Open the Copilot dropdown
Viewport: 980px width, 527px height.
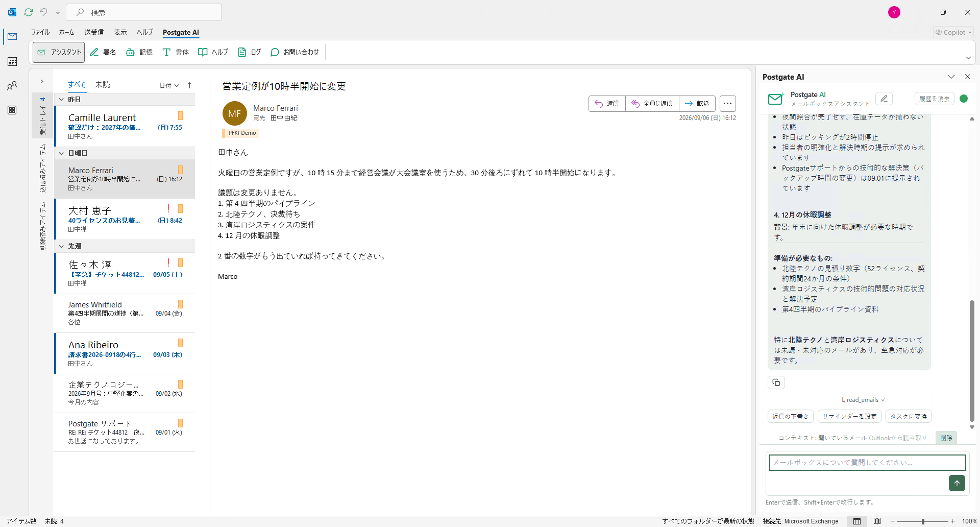pyautogui.click(x=953, y=33)
